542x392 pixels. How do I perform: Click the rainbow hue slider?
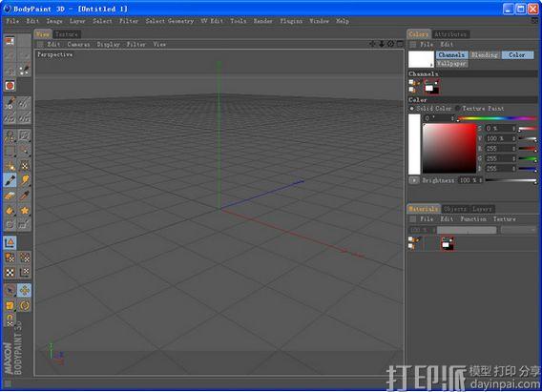497,118
